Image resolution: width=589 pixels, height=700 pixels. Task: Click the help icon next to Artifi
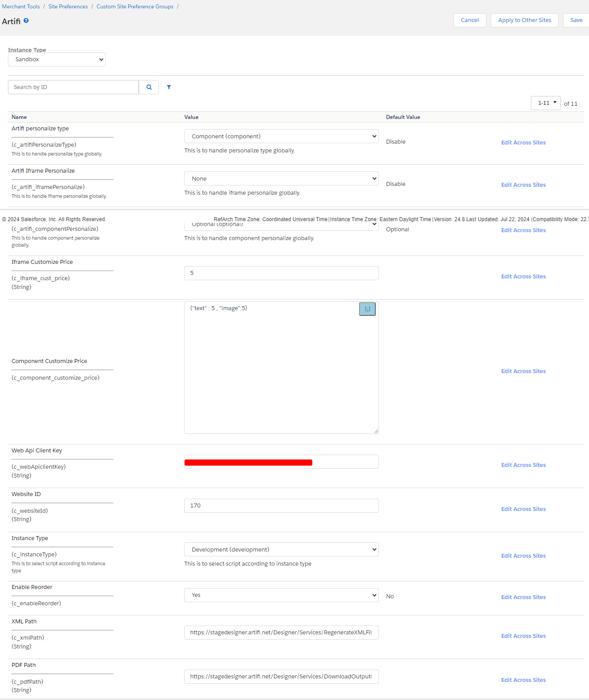[x=26, y=21]
